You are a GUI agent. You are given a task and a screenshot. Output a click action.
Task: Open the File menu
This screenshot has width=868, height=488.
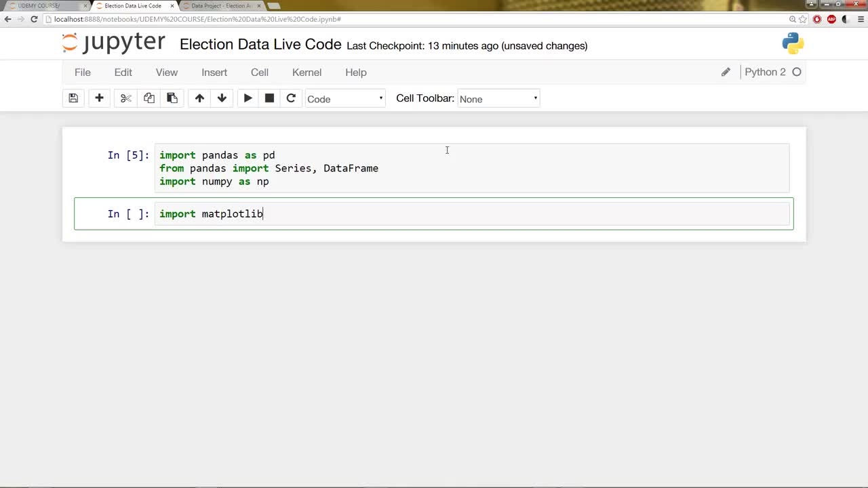coord(83,73)
